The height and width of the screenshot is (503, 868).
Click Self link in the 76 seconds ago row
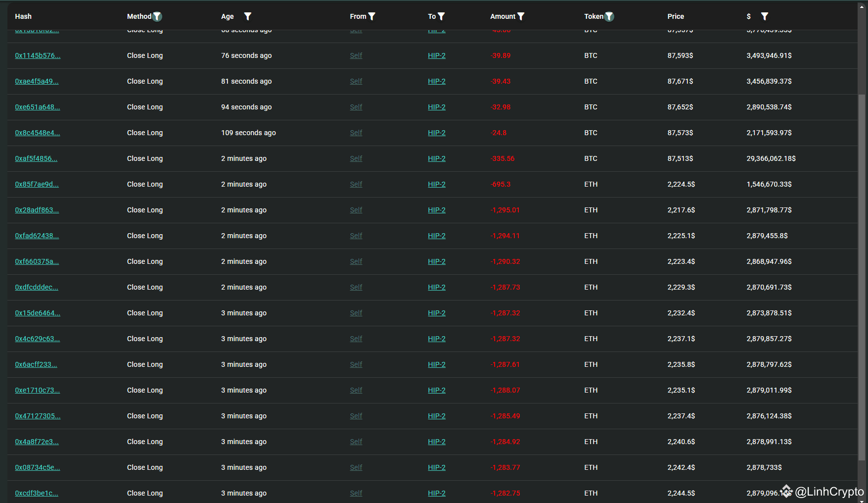coord(356,55)
